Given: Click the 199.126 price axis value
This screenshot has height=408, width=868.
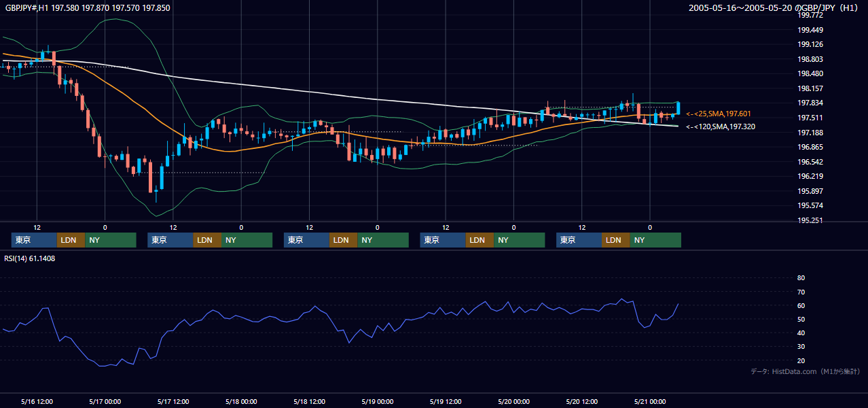Looking at the screenshot, I should [810, 45].
